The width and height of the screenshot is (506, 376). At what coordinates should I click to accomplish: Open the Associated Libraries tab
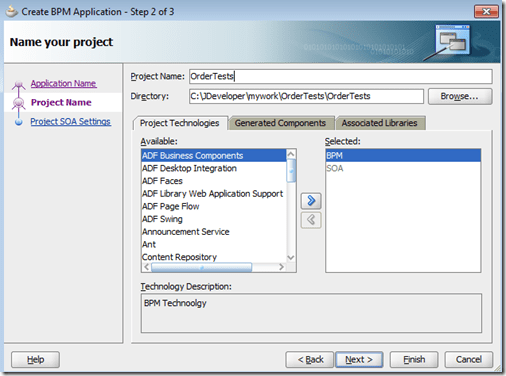[379, 123]
